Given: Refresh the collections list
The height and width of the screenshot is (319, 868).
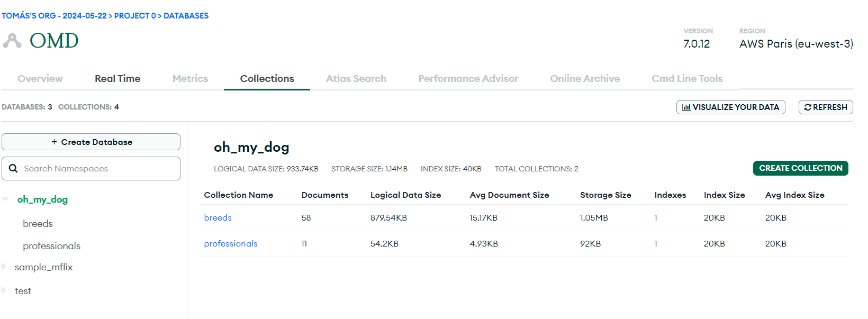Looking at the screenshot, I should coord(825,107).
